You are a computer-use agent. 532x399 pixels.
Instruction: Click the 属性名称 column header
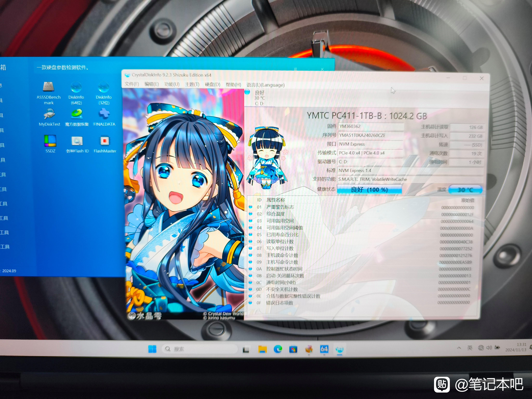pyautogui.click(x=276, y=200)
